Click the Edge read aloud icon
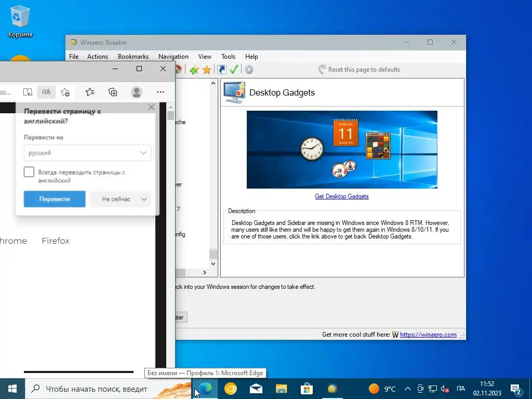The image size is (532, 399). (28, 92)
